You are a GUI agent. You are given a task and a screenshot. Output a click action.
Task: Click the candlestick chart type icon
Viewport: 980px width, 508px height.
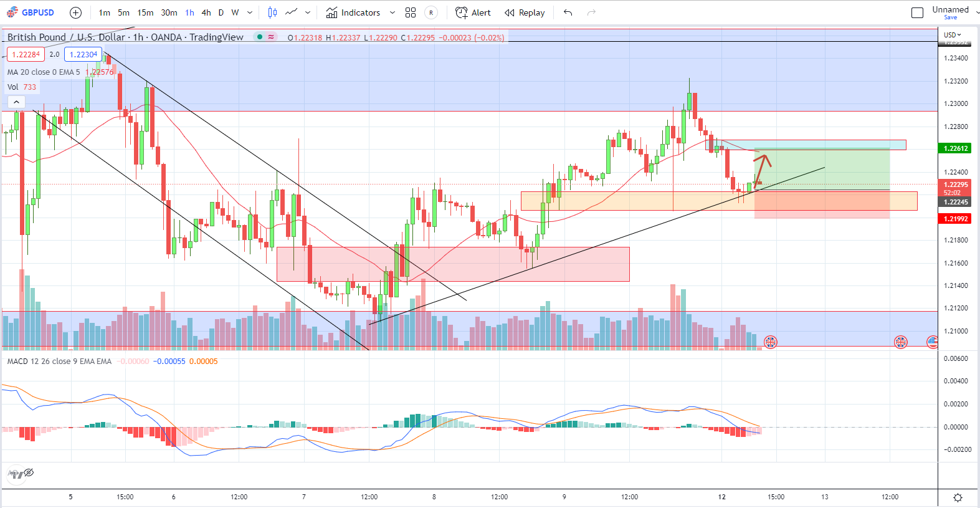click(x=272, y=12)
